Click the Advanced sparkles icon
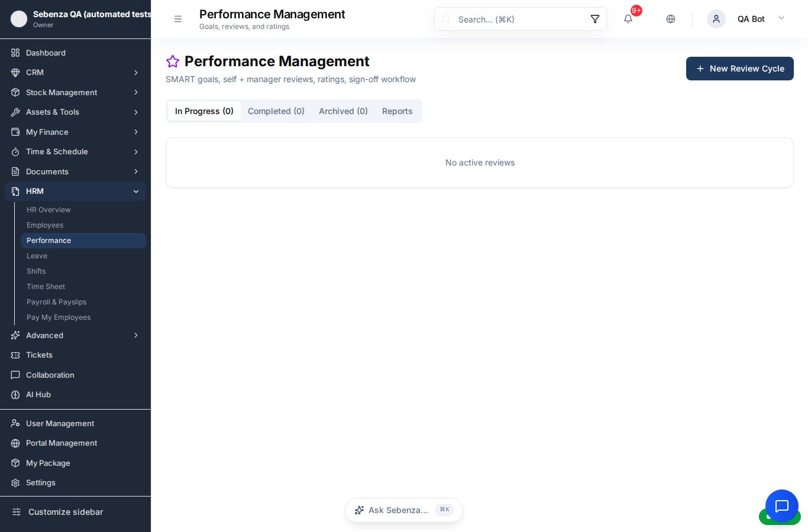 (15, 335)
